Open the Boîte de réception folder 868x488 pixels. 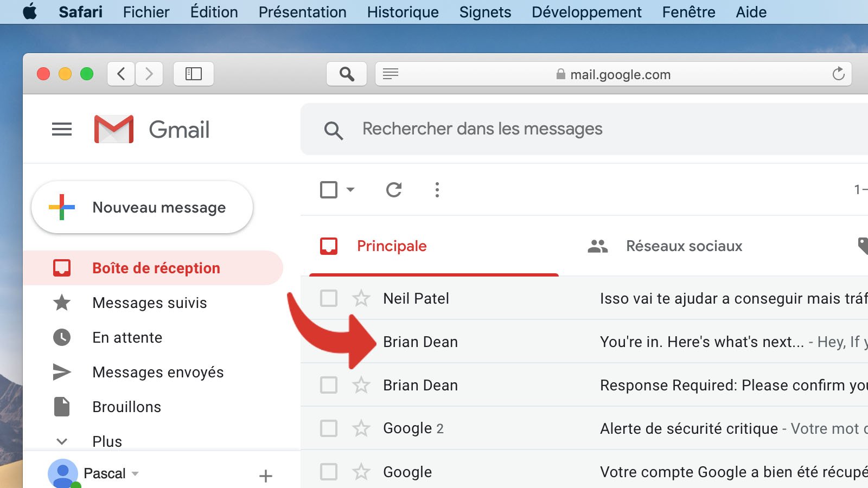(x=156, y=267)
